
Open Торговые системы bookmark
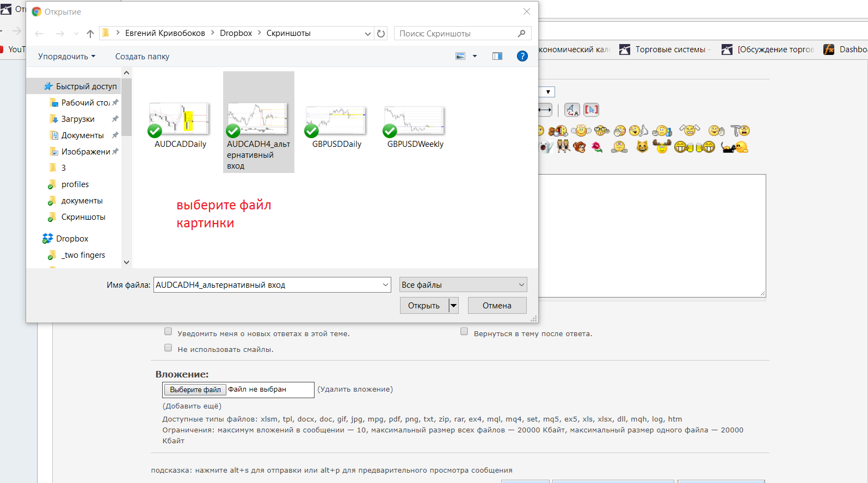point(664,49)
